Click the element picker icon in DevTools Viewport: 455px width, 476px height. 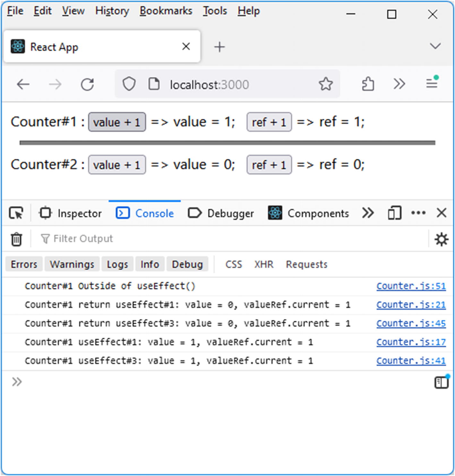click(16, 213)
